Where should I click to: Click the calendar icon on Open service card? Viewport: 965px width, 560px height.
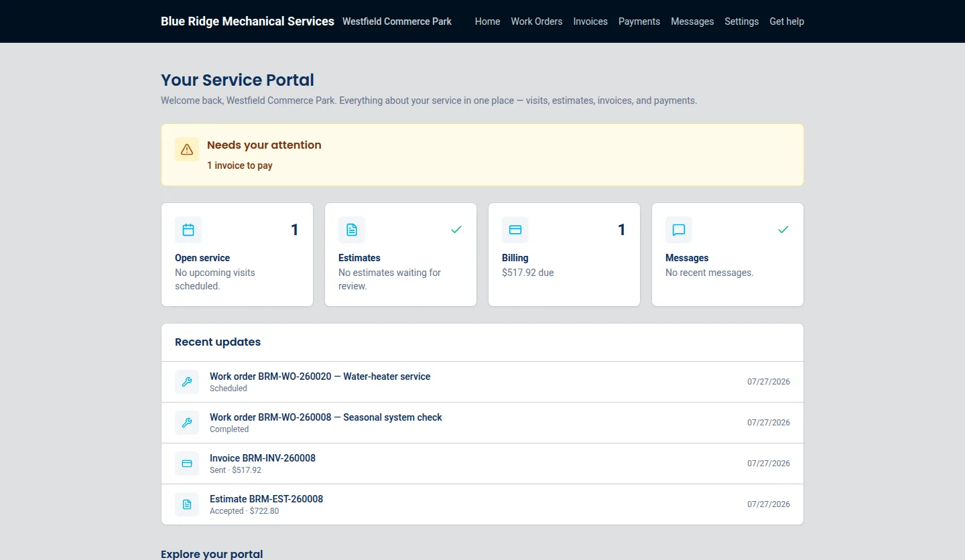tap(188, 230)
